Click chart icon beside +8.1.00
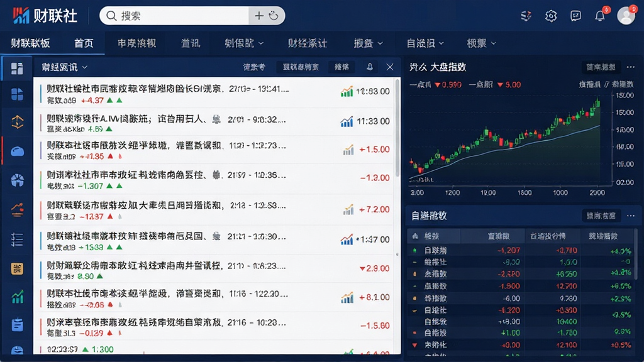Viewport: 644px width, 362px height. click(347, 297)
